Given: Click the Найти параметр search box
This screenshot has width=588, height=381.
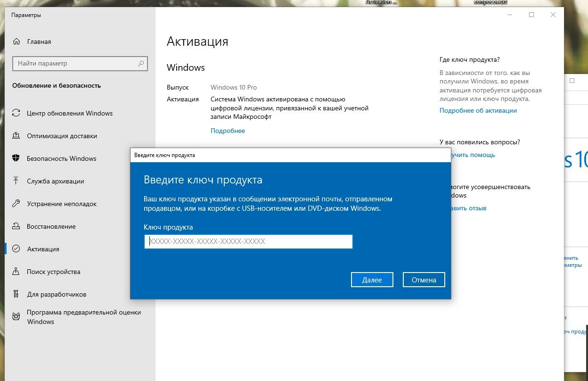Looking at the screenshot, I should [80, 63].
